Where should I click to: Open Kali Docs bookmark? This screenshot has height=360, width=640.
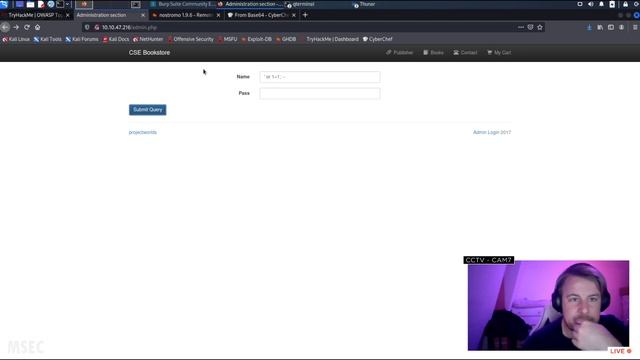tap(116, 39)
